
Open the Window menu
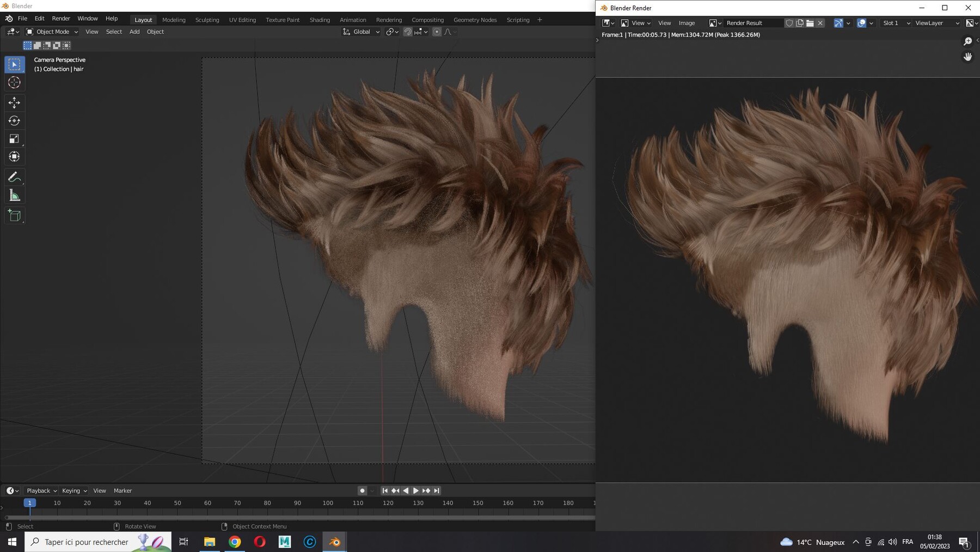coord(87,19)
